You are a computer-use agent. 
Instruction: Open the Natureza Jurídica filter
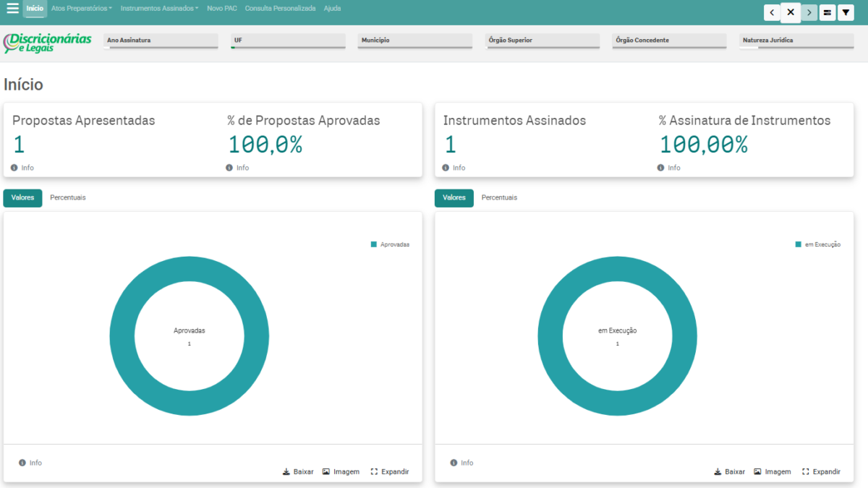pos(797,41)
